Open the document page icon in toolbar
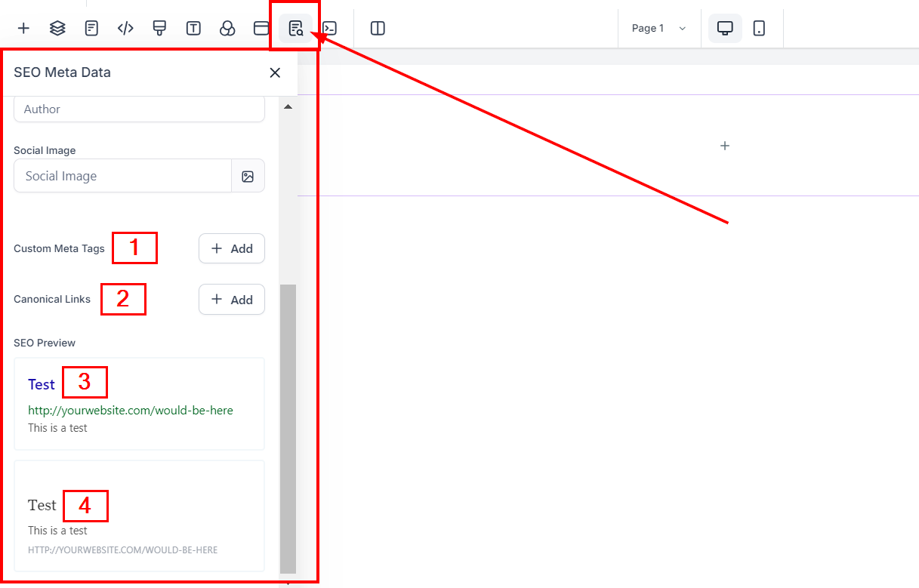 (91, 29)
